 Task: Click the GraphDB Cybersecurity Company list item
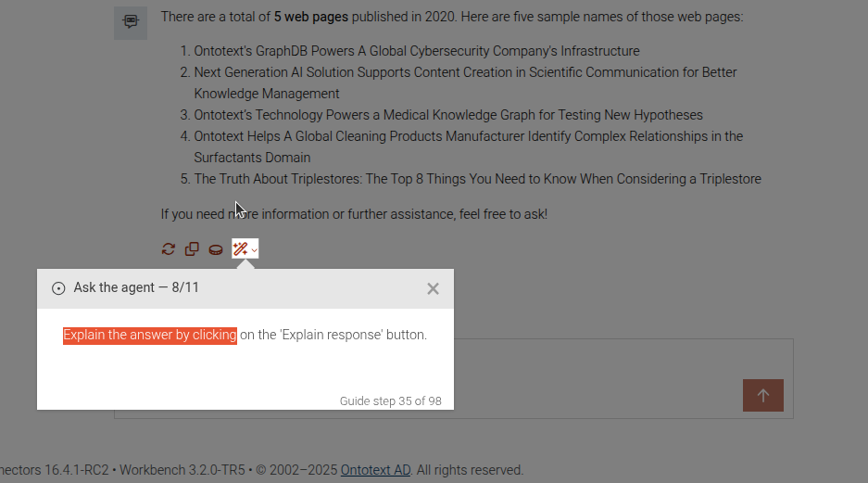pyautogui.click(x=416, y=51)
